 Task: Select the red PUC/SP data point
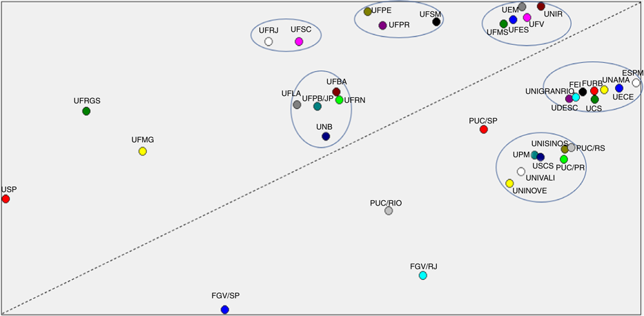484,129
